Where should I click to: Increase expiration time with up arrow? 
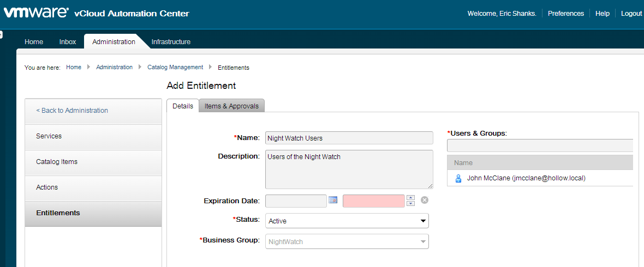point(411,198)
